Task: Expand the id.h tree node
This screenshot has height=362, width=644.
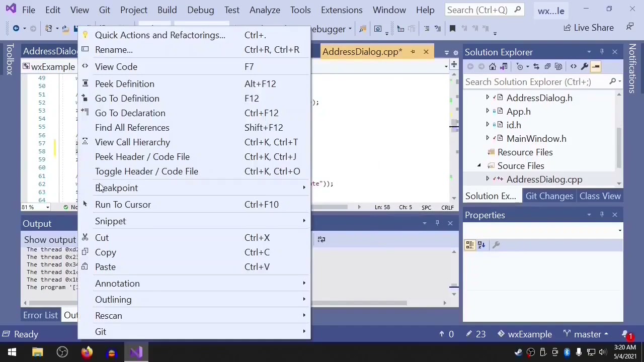Action: [x=487, y=125]
